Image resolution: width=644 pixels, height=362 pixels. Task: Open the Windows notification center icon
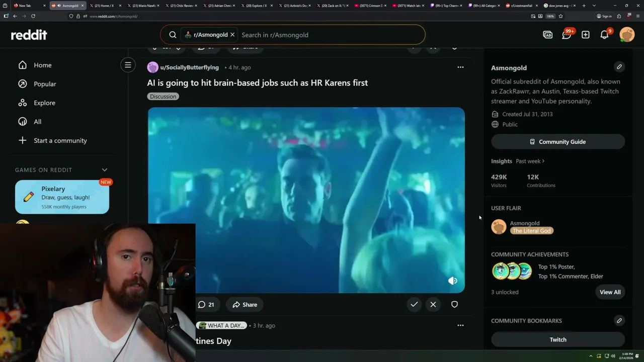click(x=638, y=356)
